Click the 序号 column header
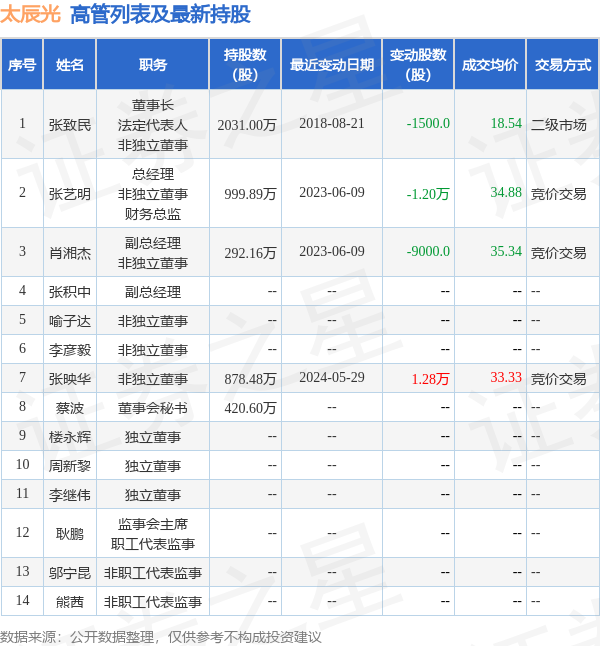 22,65
